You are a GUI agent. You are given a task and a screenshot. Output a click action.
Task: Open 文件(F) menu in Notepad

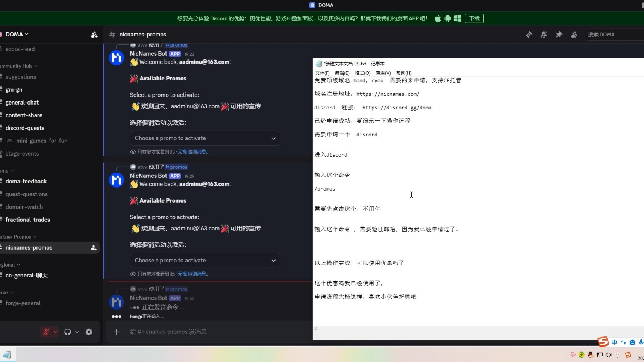pyautogui.click(x=322, y=73)
